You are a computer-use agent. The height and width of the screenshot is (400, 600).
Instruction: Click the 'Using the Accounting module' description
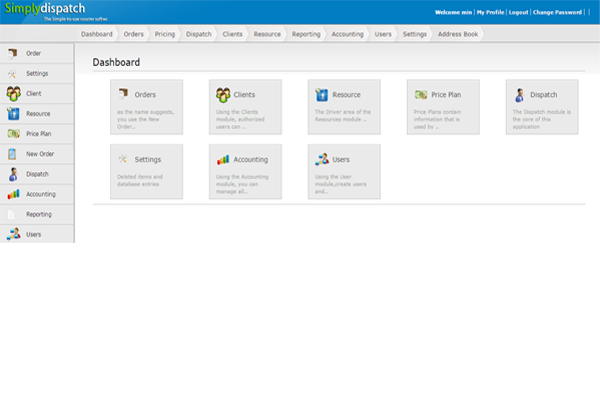coord(242,184)
